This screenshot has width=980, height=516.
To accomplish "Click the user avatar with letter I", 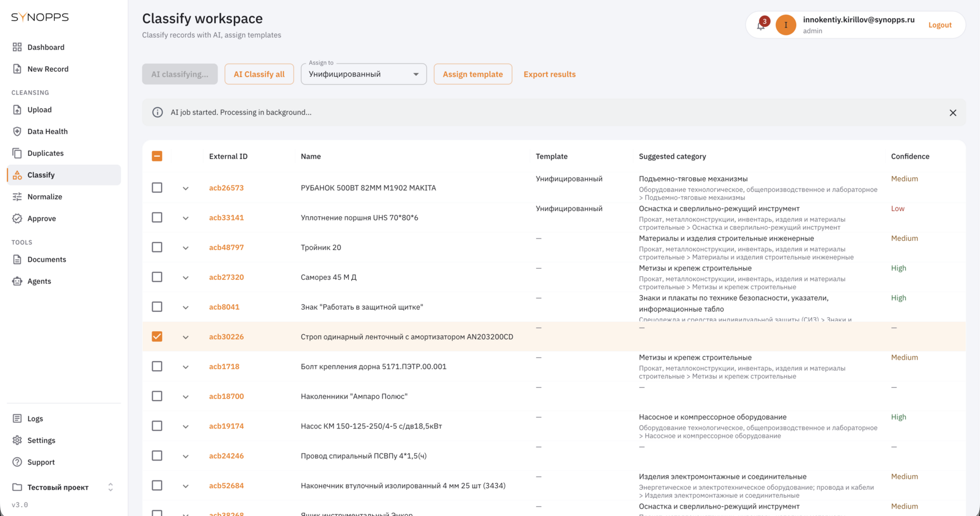I will pos(786,25).
